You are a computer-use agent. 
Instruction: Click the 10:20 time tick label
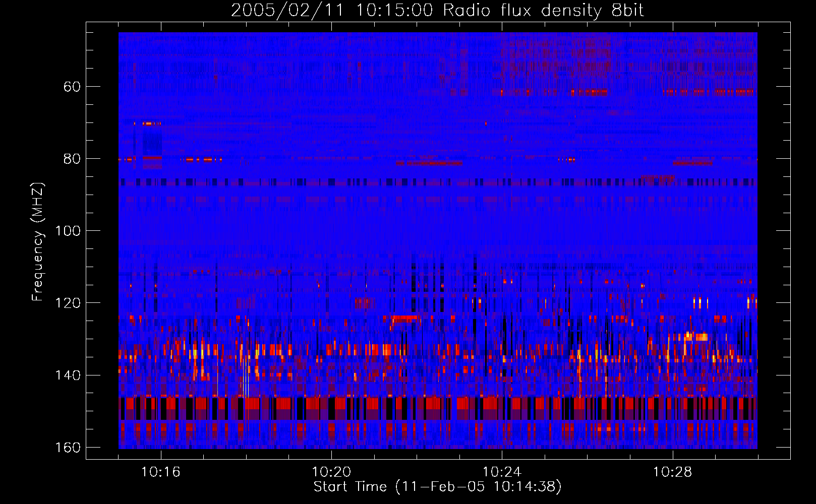[331, 472]
